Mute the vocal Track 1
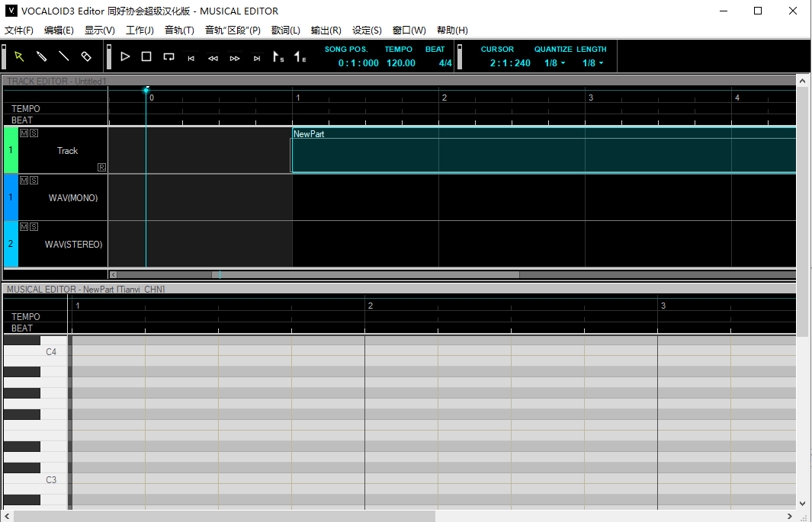The width and height of the screenshot is (812, 522). [24, 133]
